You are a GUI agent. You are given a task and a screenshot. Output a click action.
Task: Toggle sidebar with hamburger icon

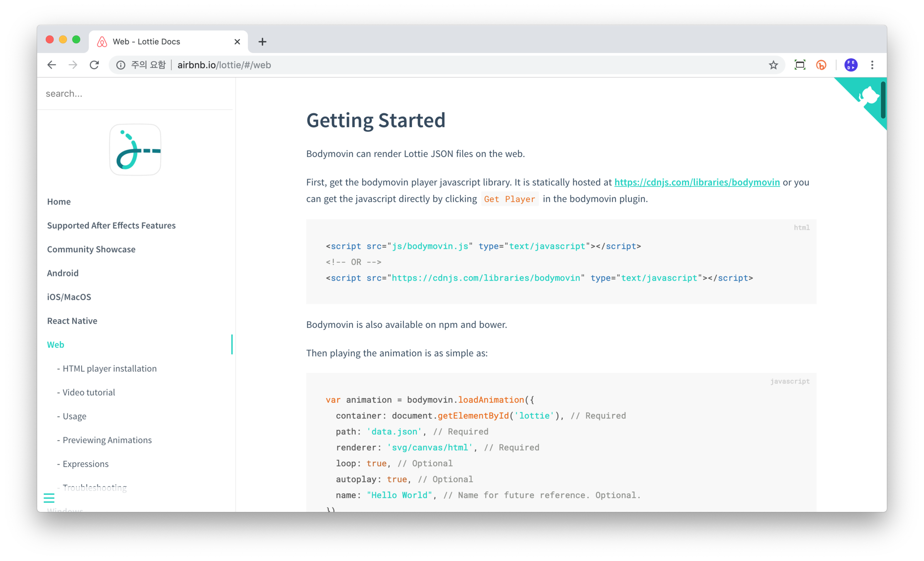(x=49, y=497)
